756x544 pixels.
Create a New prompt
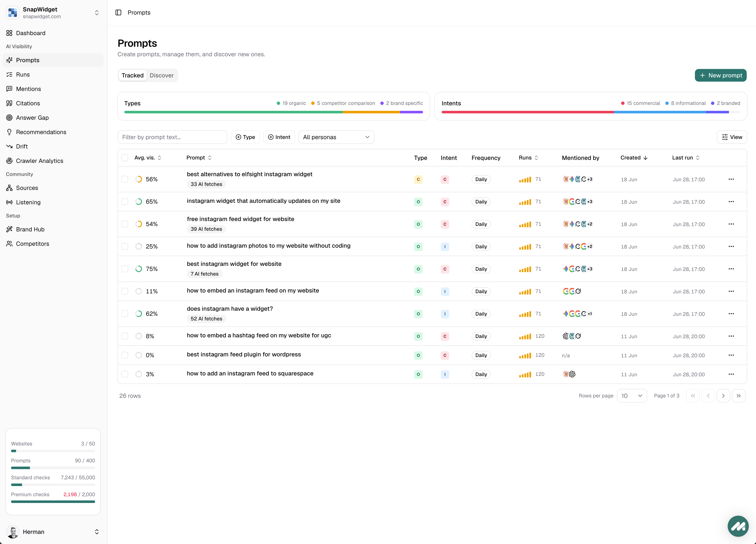click(721, 75)
